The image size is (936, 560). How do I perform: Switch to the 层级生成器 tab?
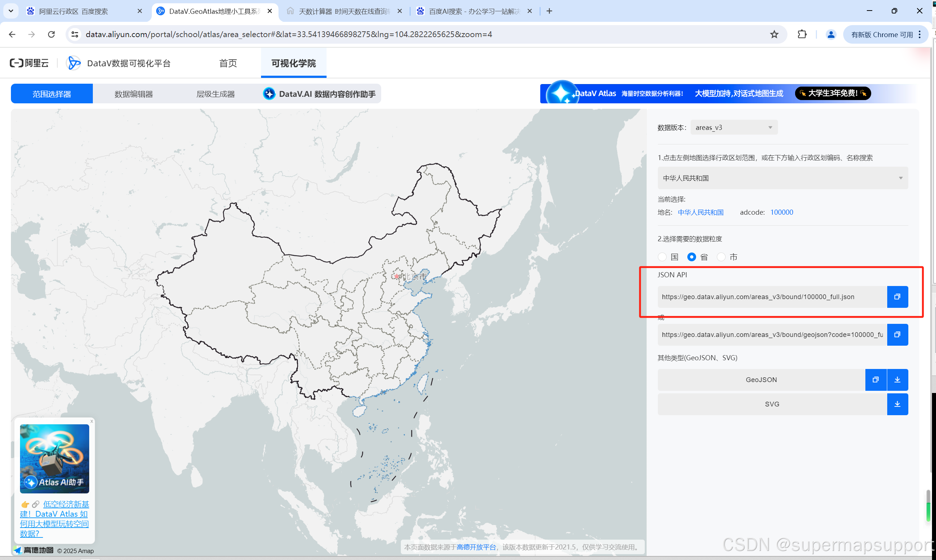[216, 94]
